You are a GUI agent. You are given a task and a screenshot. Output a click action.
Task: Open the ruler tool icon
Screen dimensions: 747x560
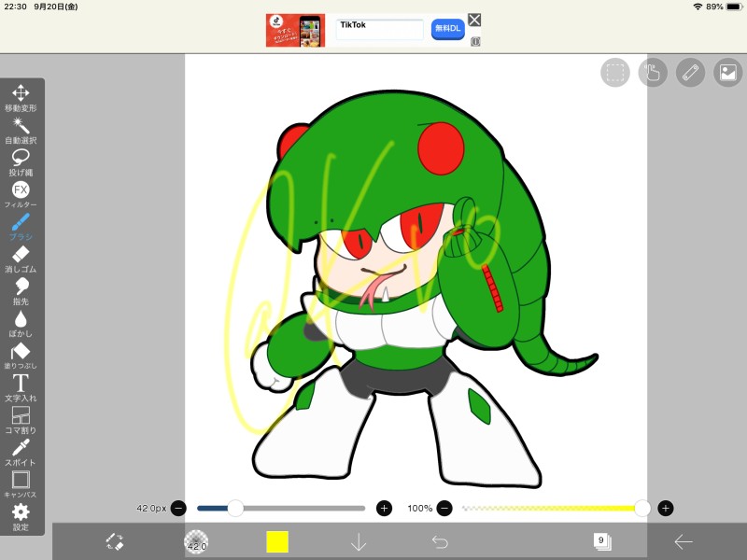[x=690, y=73]
